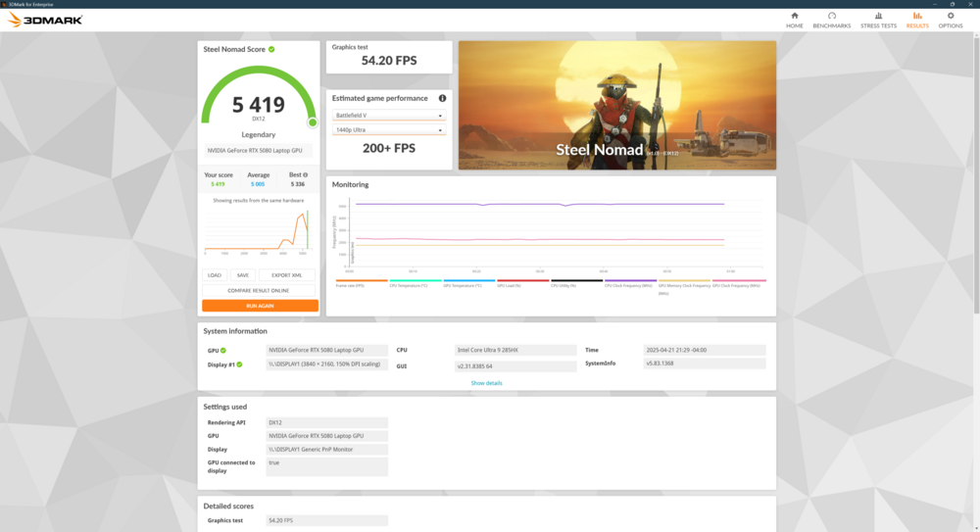This screenshot has width=980, height=532.
Task: Click the Rendering API DX12 value
Action: [x=327, y=422]
